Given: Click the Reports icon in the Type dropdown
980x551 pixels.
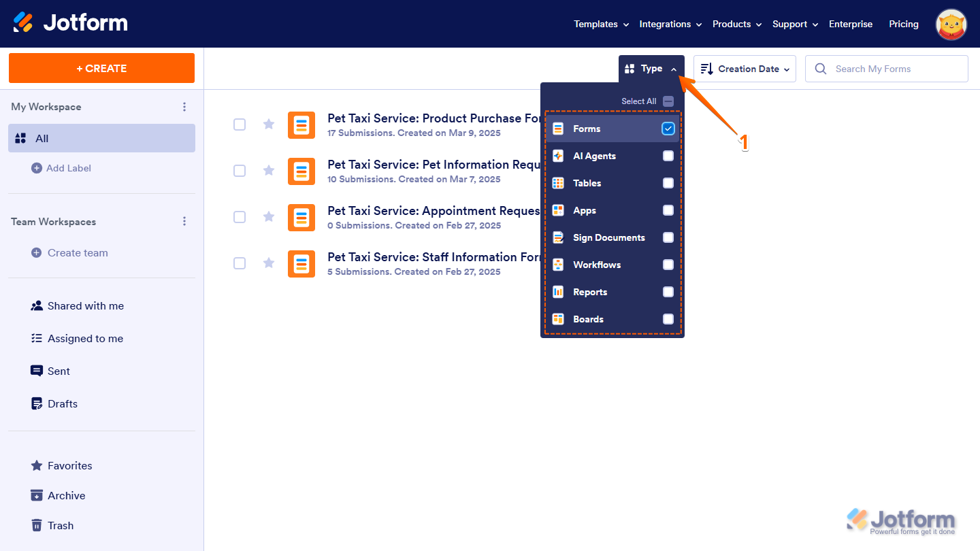Looking at the screenshot, I should tap(558, 291).
